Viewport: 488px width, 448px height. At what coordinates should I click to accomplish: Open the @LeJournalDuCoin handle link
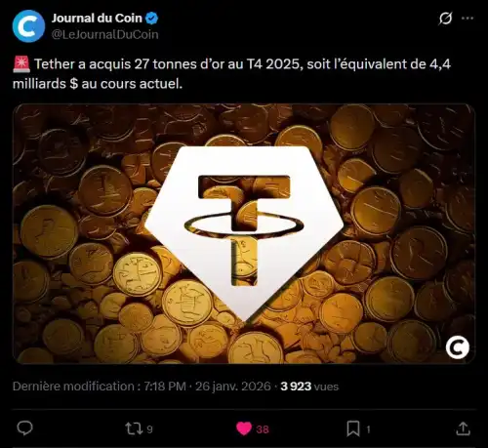[105, 34]
